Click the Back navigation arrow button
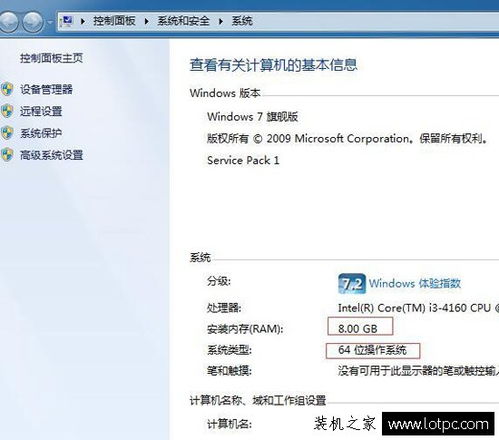The image size is (499, 440). 8,22
